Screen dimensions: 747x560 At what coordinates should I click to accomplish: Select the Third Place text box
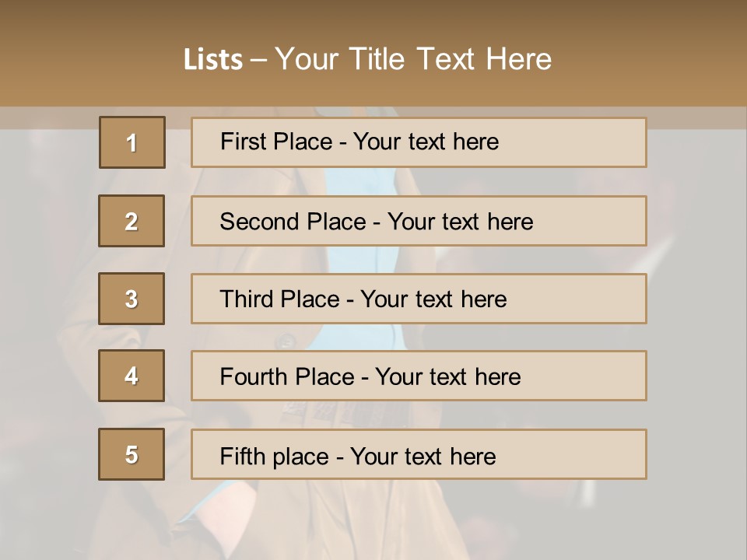[419, 299]
